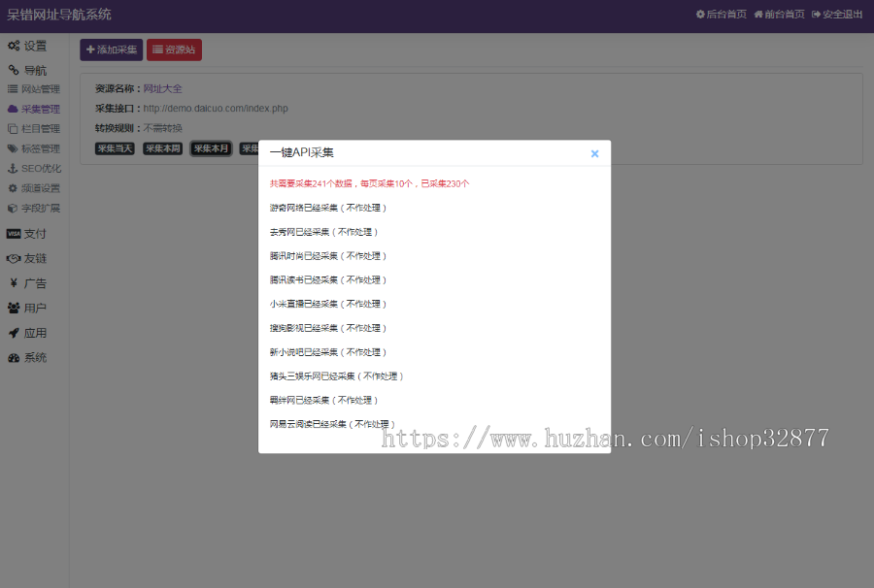Click the 呆错网址导航系统 site title
Screen dimensions: 874x588
coord(59,15)
